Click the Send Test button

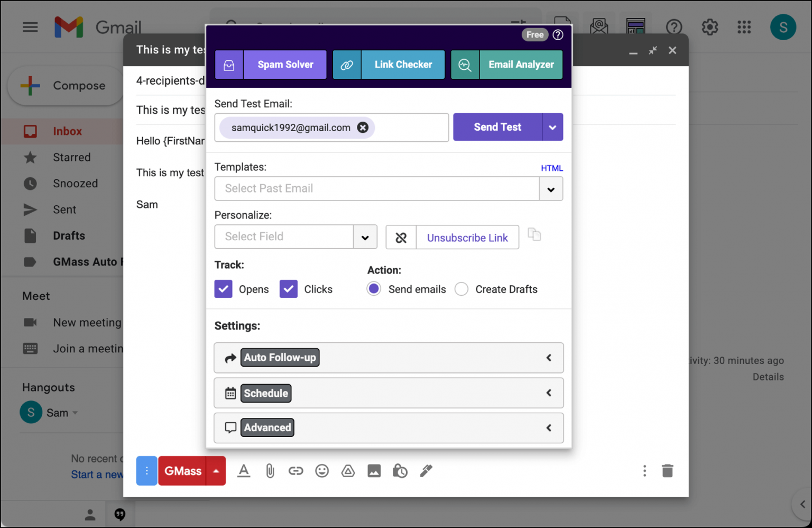tap(497, 127)
